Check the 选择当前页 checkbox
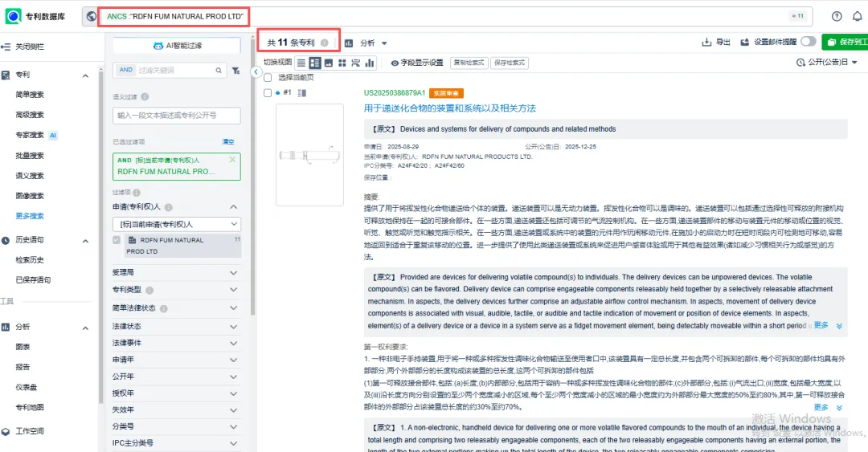Viewport: 868px width, 452px height. click(268, 78)
